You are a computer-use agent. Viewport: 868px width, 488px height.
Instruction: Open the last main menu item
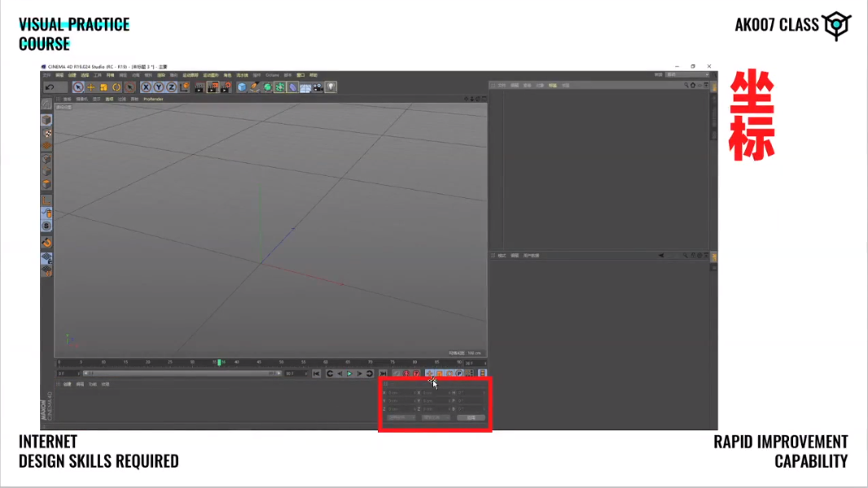pyautogui.click(x=313, y=75)
